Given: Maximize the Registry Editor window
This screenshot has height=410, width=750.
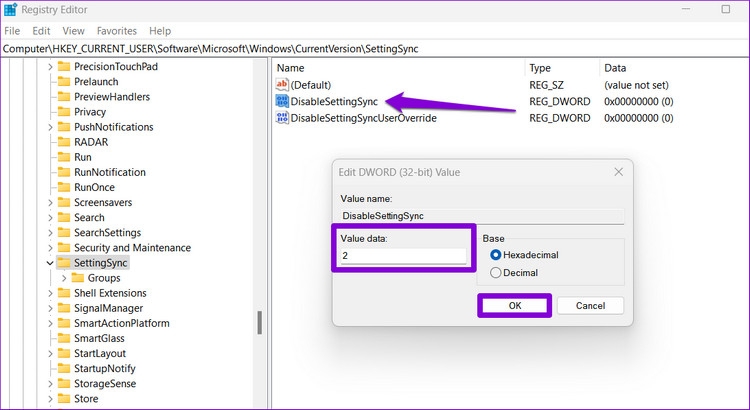Looking at the screenshot, I should pyautogui.click(x=726, y=9).
